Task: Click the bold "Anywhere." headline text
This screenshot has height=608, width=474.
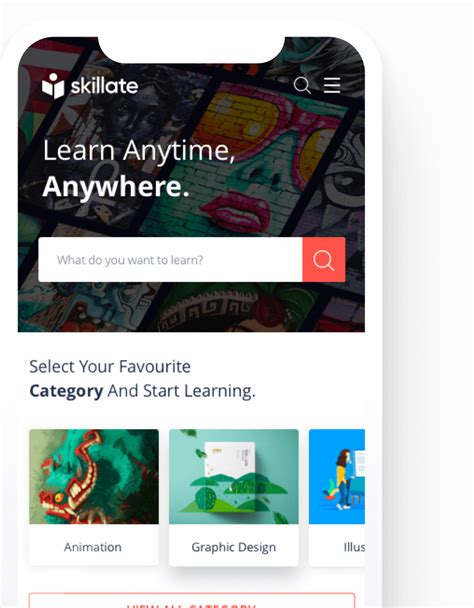Action: tap(116, 187)
